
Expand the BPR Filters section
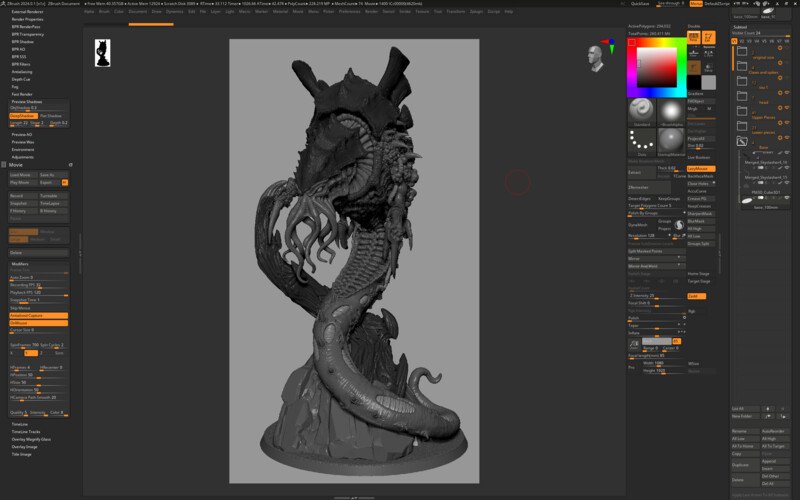(21, 64)
